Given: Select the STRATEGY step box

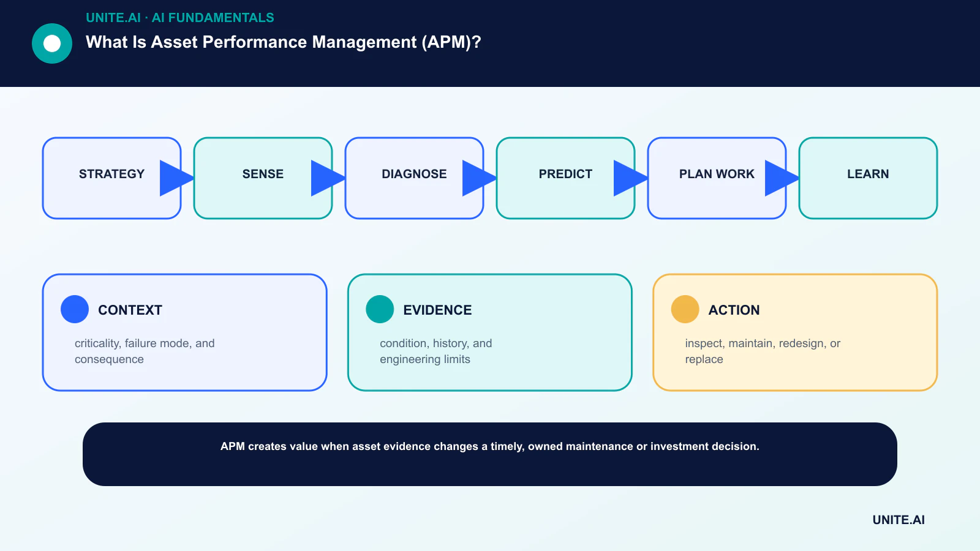Looking at the screenshot, I should pyautogui.click(x=111, y=178).
